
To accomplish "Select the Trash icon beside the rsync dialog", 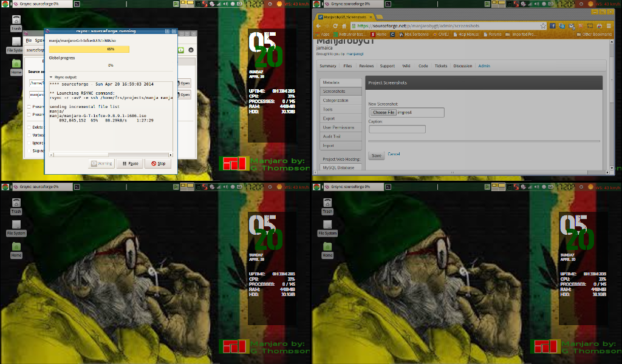I will [x=16, y=24].
